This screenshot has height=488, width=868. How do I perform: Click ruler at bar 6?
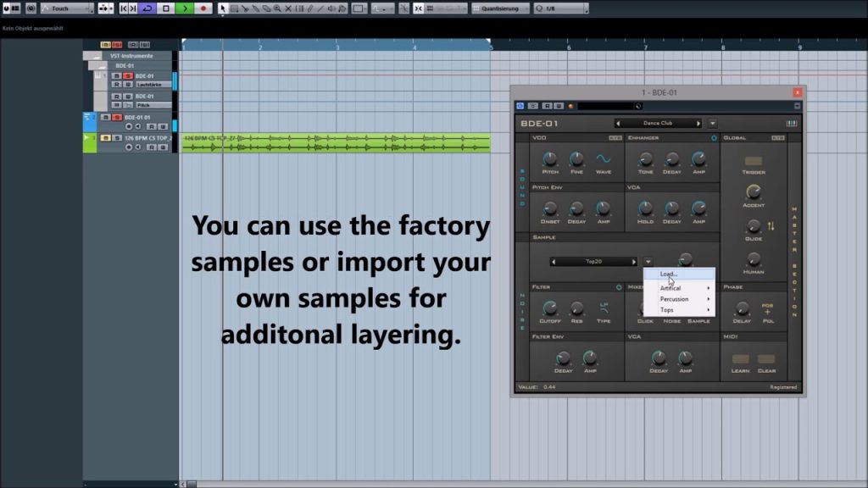[568, 47]
